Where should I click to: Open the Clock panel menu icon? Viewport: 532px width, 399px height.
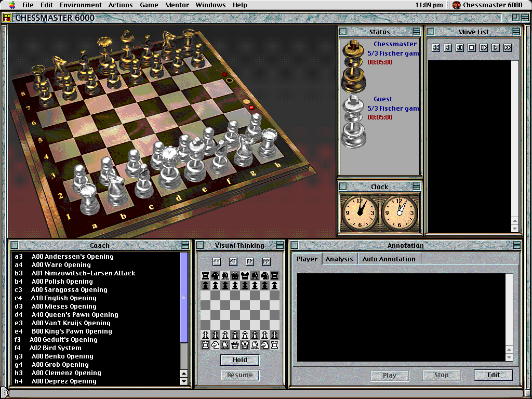point(416,187)
